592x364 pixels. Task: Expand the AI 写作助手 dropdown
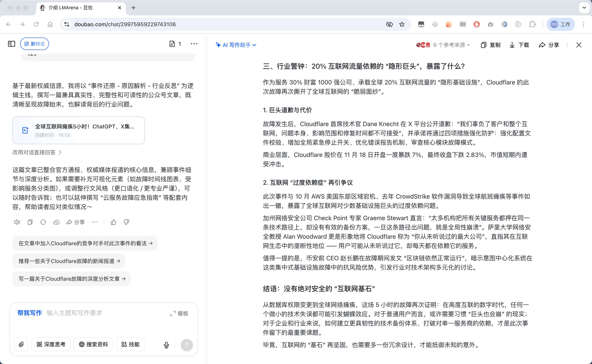236,45
